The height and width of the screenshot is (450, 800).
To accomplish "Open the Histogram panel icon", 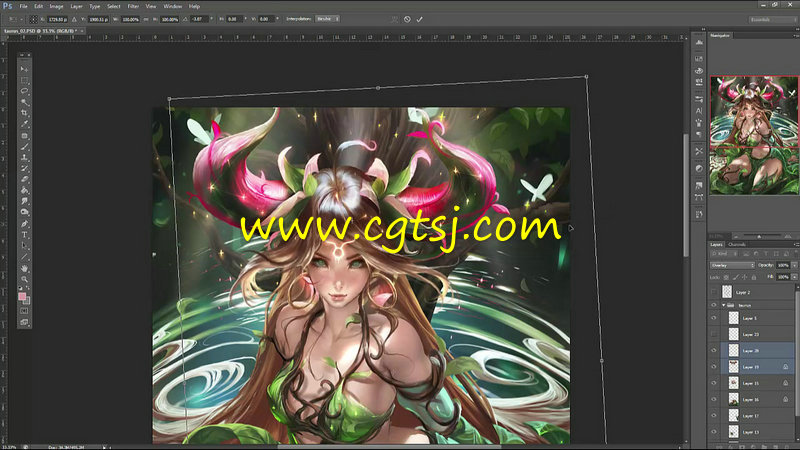I will pyautogui.click(x=699, y=43).
